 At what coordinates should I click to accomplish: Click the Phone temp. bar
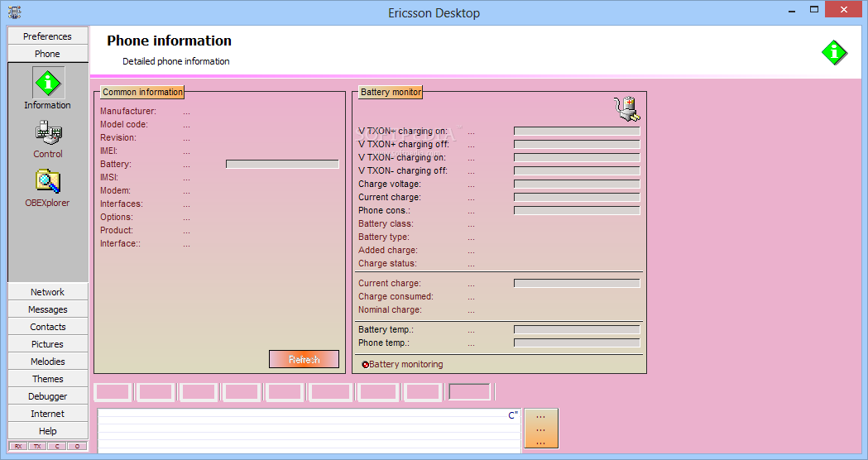[x=577, y=343]
